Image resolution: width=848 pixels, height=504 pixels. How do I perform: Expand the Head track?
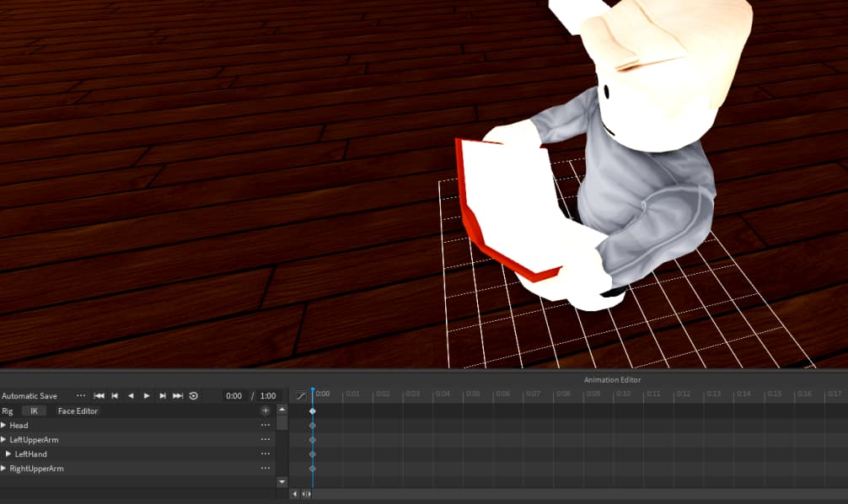5,425
